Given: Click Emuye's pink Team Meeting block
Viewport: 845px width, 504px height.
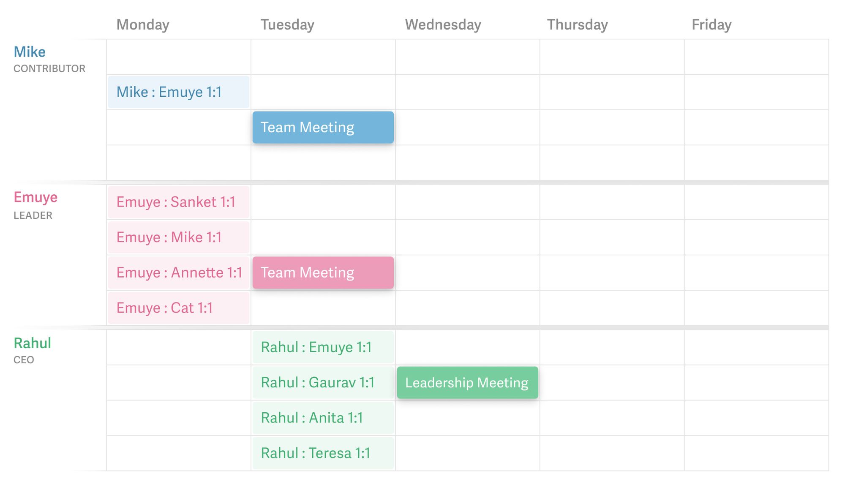Looking at the screenshot, I should coord(323,272).
